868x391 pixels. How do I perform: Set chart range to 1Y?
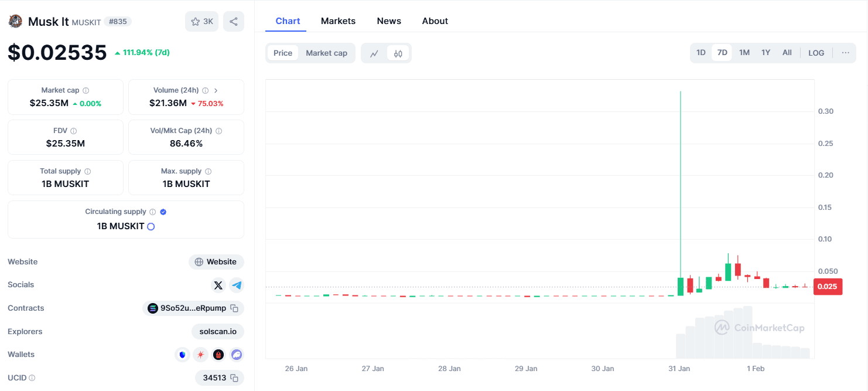pyautogui.click(x=766, y=53)
